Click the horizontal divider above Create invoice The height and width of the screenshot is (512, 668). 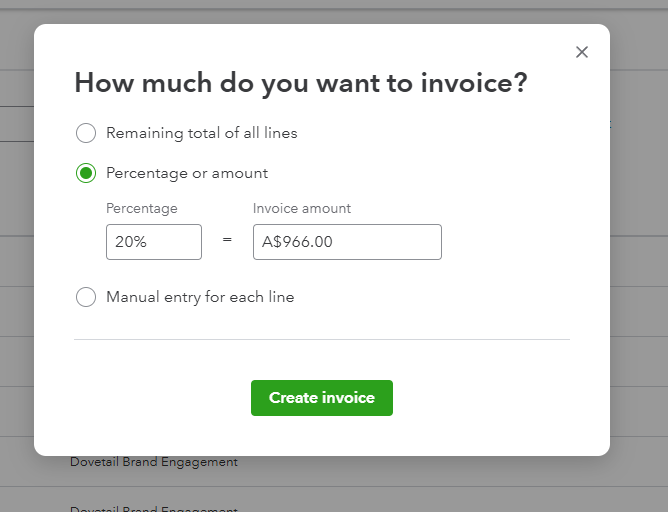321,339
